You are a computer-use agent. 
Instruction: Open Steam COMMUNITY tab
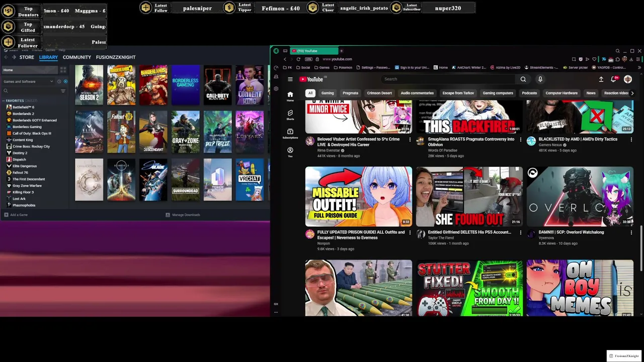pos(77,57)
